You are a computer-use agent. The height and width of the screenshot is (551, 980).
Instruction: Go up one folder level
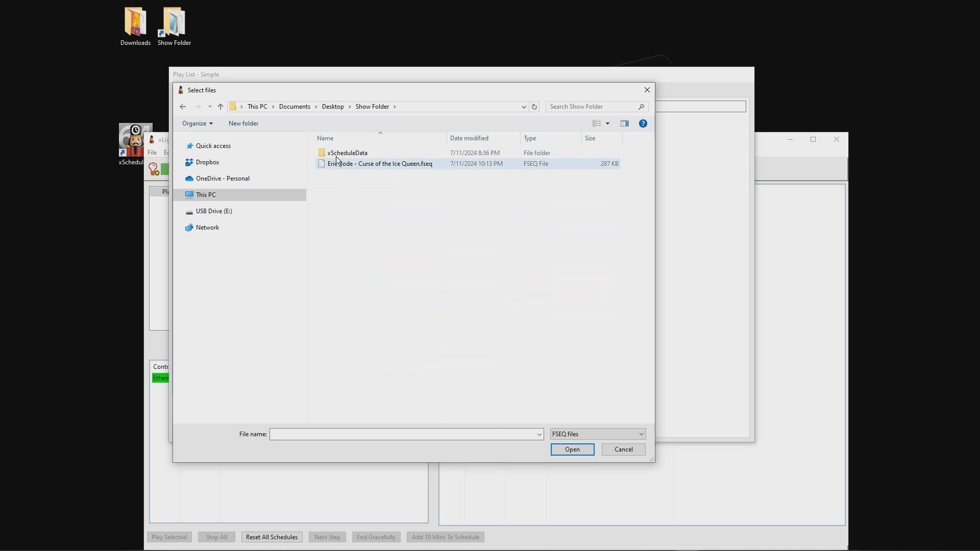coord(220,107)
